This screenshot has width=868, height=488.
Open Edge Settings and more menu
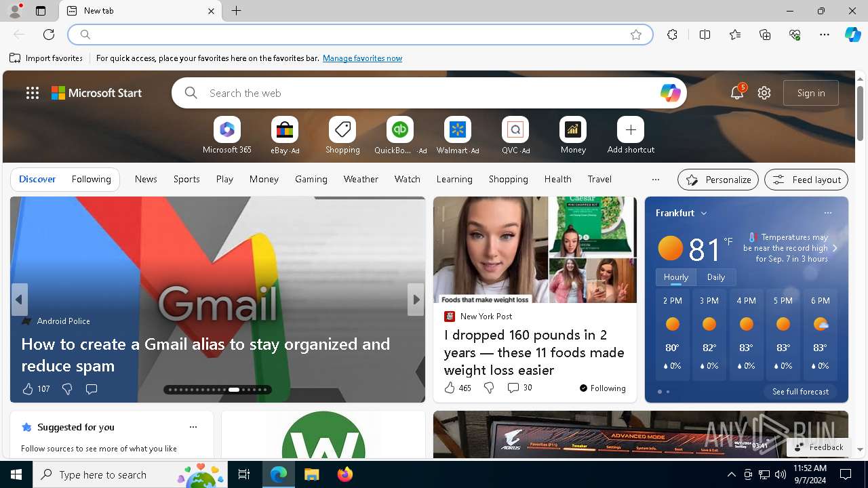coord(825,35)
